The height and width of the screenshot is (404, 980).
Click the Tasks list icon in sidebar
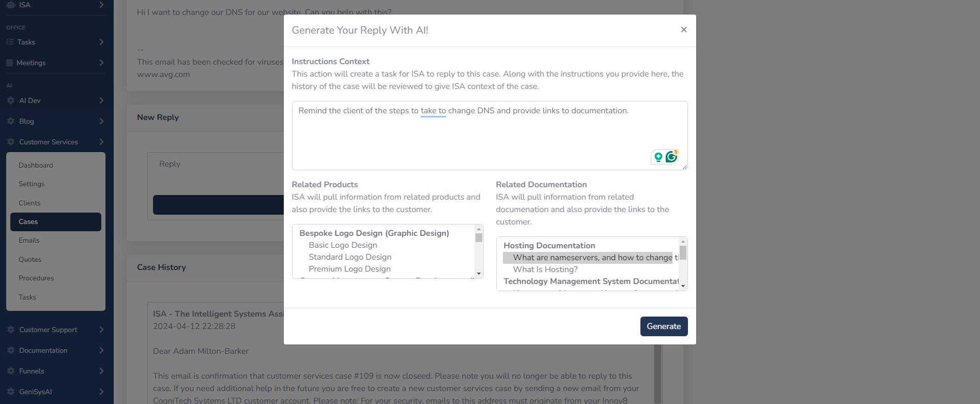pyautogui.click(x=10, y=42)
